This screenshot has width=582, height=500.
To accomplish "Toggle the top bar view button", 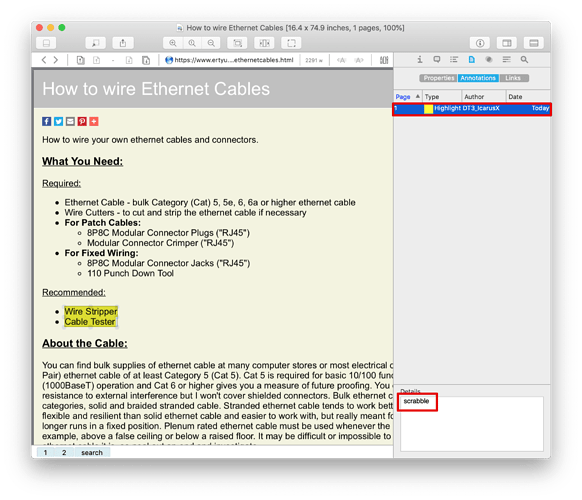I will [534, 43].
